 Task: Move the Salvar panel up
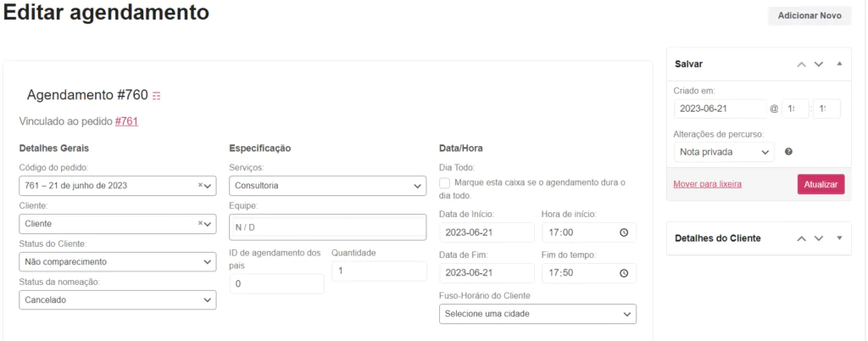pyautogui.click(x=801, y=64)
